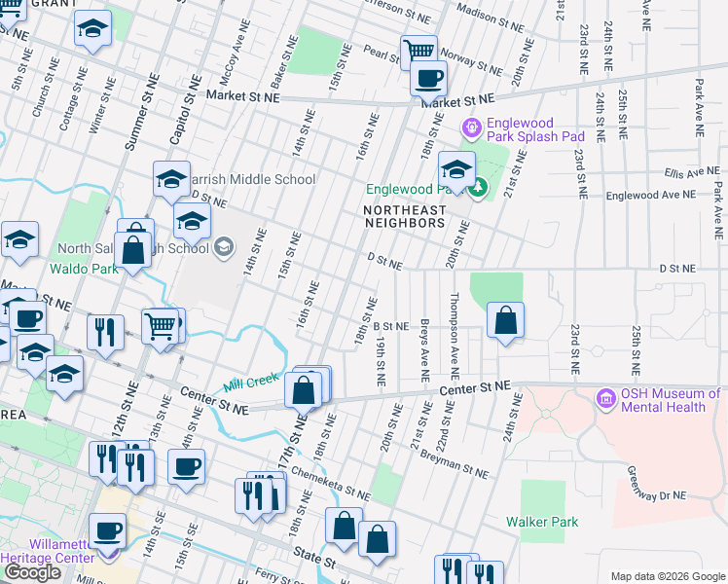Click the Waldo Park label
Image resolution: width=728 pixels, height=584 pixels.
tap(84, 269)
